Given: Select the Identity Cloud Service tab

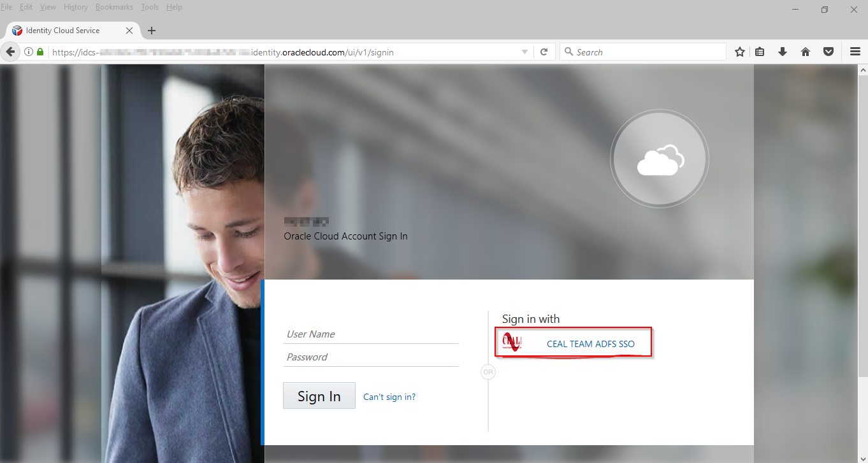Looking at the screenshot, I should click(x=72, y=31).
